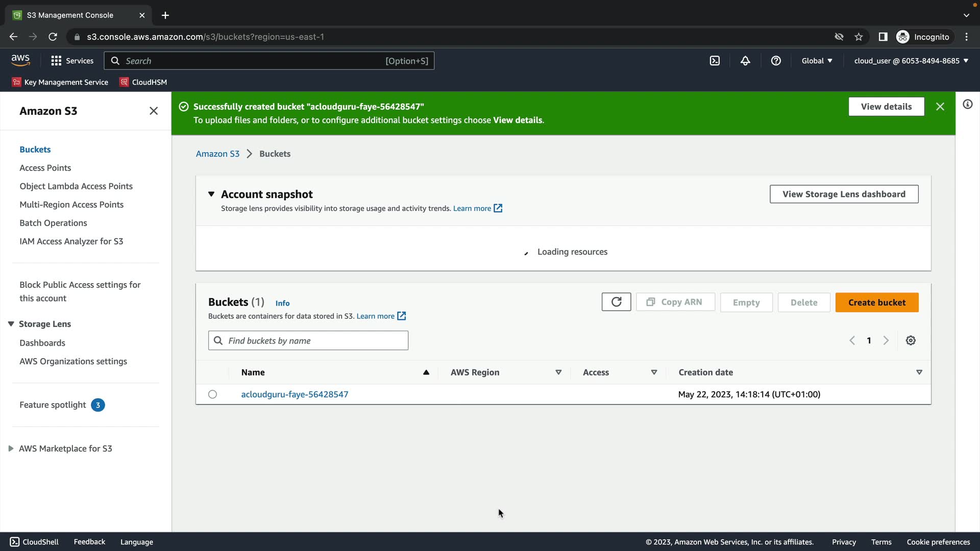980x551 pixels.
Task: Open the Global region dropdown
Action: click(x=817, y=61)
